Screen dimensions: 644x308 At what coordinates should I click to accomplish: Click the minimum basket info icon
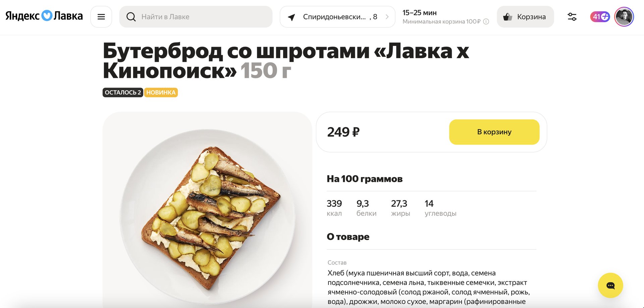point(486,21)
